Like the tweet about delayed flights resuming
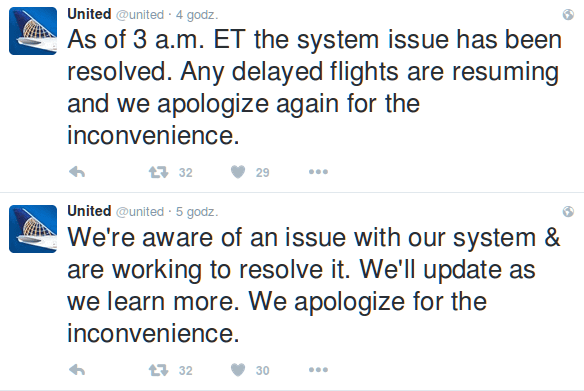584x391 pixels. pyautogui.click(x=238, y=172)
